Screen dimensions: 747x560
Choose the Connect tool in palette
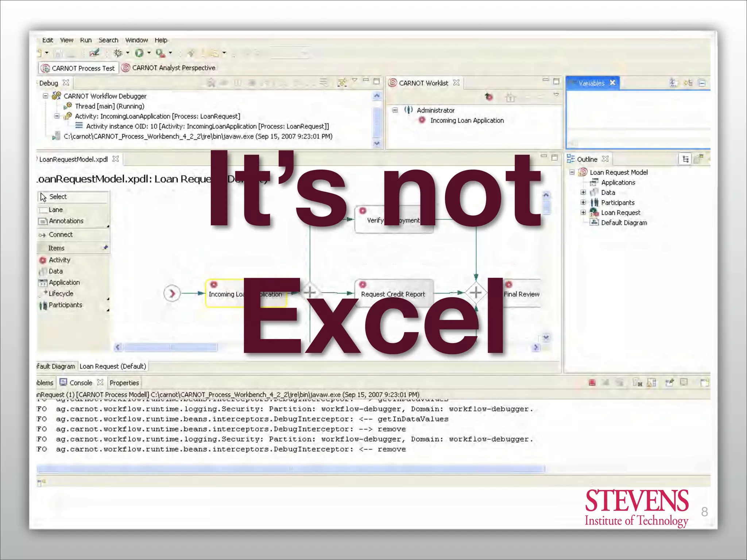tap(61, 234)
